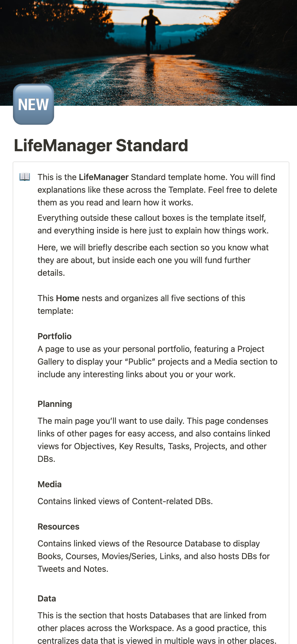Click the paragraph starting 'Everything outside these callout'
The image size is (297, 644).
(x=153, y=224)
